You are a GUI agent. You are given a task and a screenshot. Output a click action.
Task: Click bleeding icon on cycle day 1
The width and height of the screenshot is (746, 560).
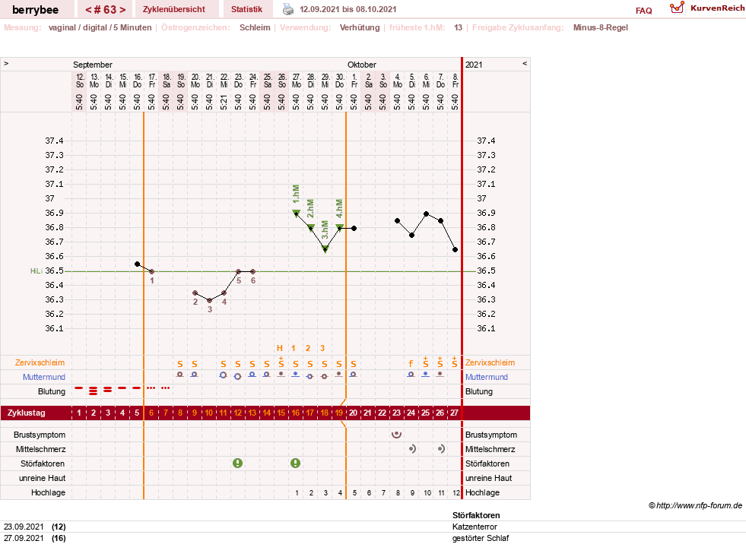tap(79, 388)
